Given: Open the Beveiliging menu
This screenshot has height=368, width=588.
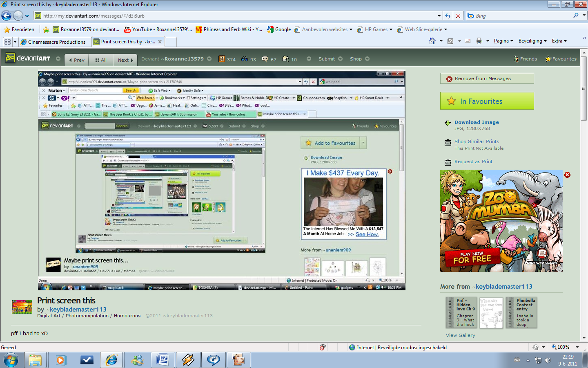Looking at the screenshot, I should 532,41.
